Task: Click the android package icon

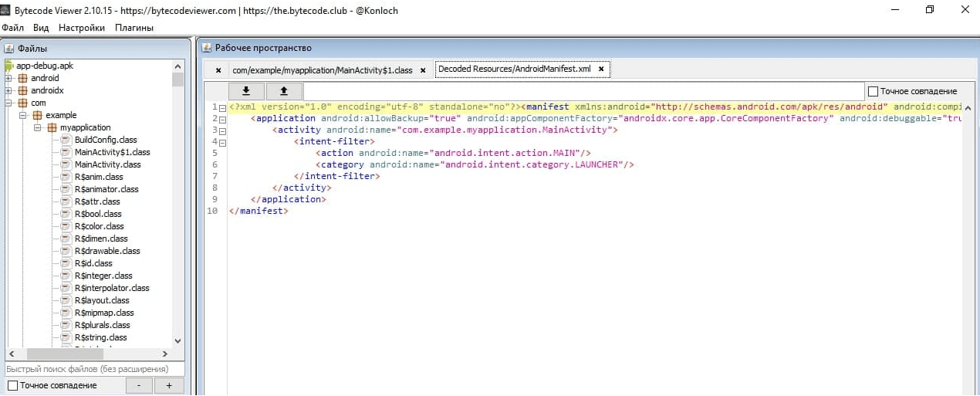Action: [22, 78]
